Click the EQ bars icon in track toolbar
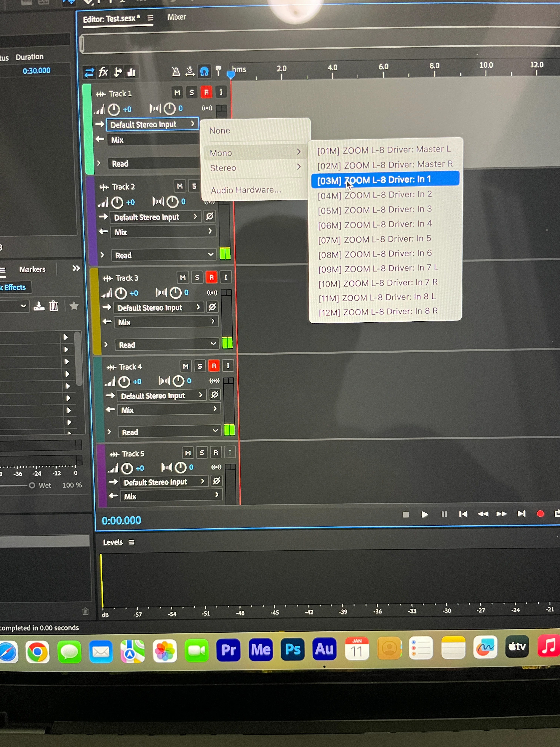 click(131, 72)
